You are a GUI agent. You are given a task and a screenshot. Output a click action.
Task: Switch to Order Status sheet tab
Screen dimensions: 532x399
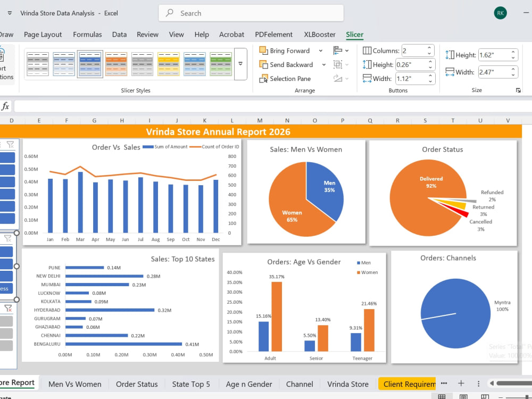pyautogui.click(x=137, y=384)
